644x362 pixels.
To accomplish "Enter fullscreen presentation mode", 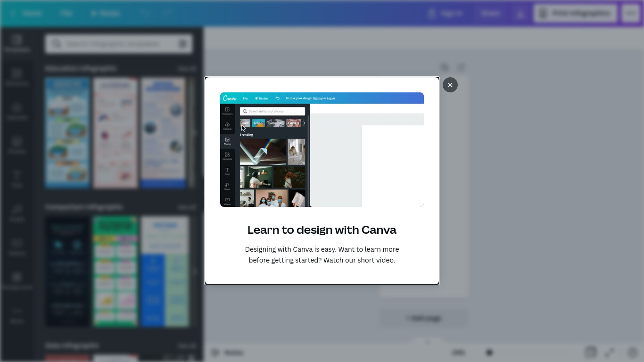I will (x=610, y=352).
